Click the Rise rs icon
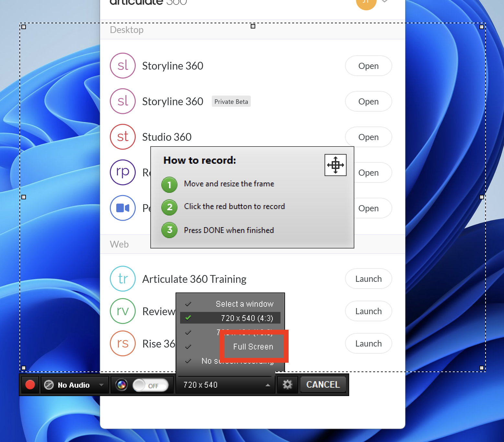The width and height of the screenshot is (504, 442). tap(123, 343)
